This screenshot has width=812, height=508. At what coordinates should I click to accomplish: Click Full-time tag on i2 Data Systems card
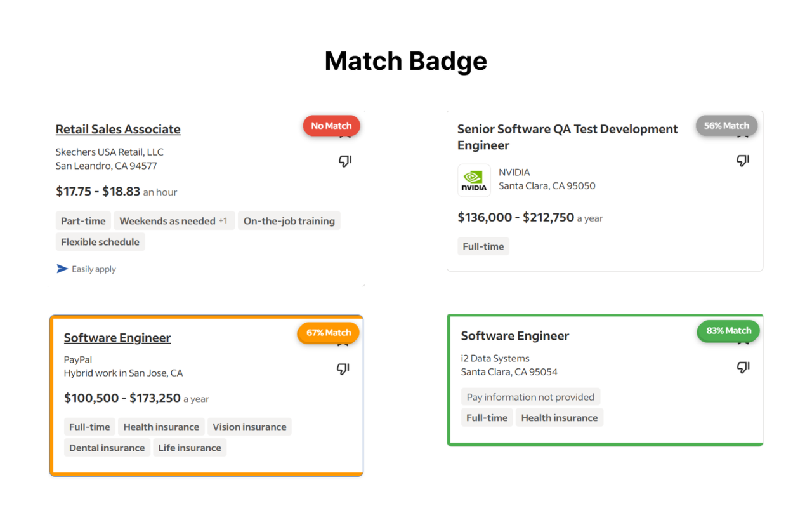[487, 418]
